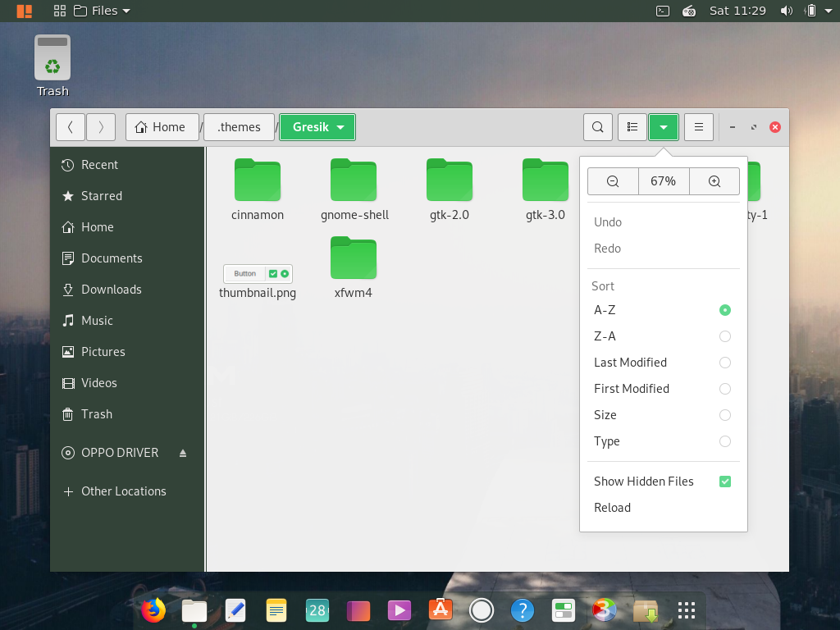Image resolution: width=840 pixels, height=630 pixels.
Task: Open Music in sidebar
Action: (x=127, y=321)
